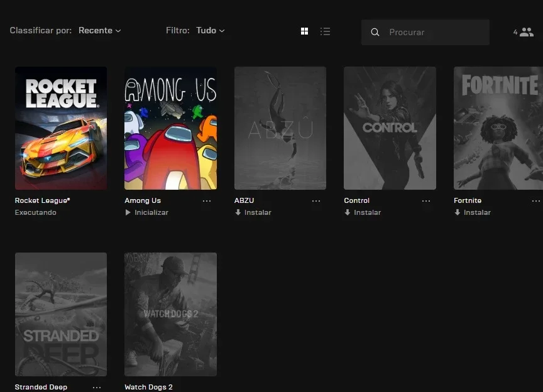This screenshot has height=392, width=543.
Task: Focus the Procurar search field
Action: 425,32
